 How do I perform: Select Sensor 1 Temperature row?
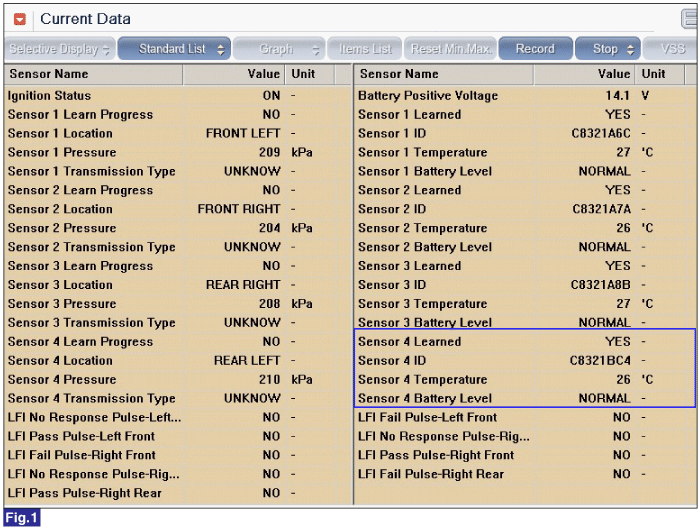pos(525,152)
